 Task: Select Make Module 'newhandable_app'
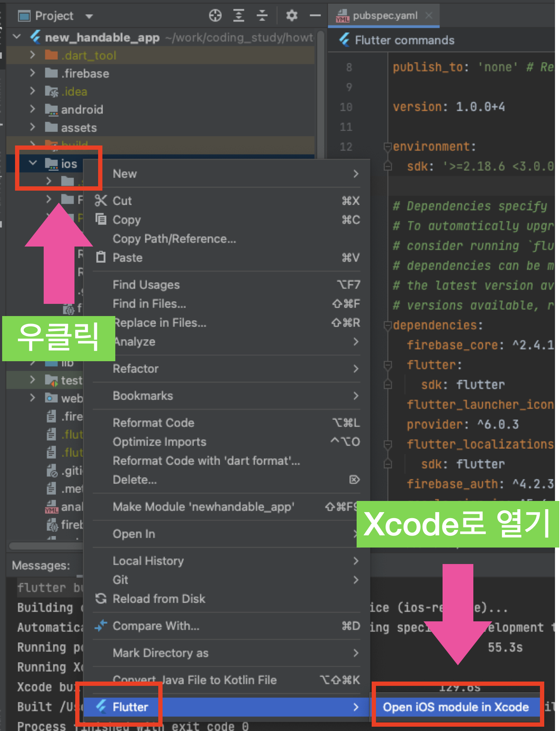click(x=226, y=507)
